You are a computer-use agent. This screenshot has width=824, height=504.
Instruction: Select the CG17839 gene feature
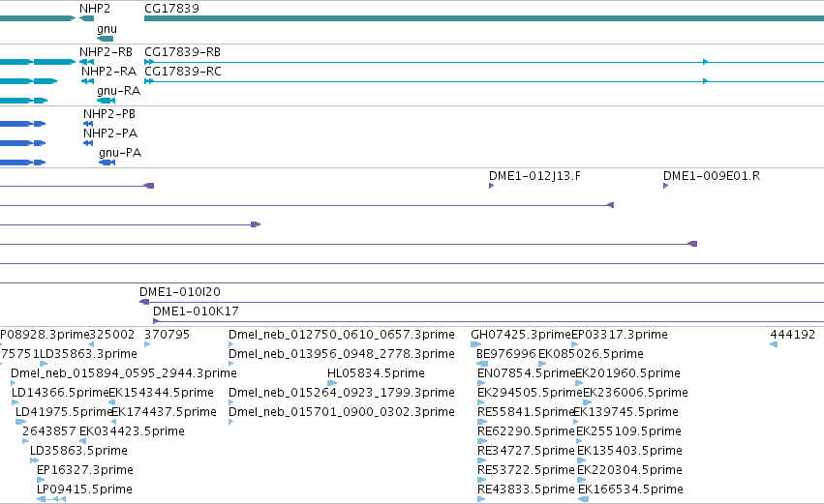click(x=484, y=18)
